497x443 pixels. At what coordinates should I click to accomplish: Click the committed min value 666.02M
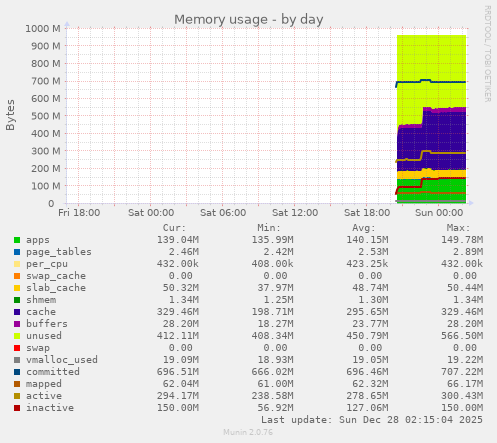pyautogui.click(x=273, y=372)
